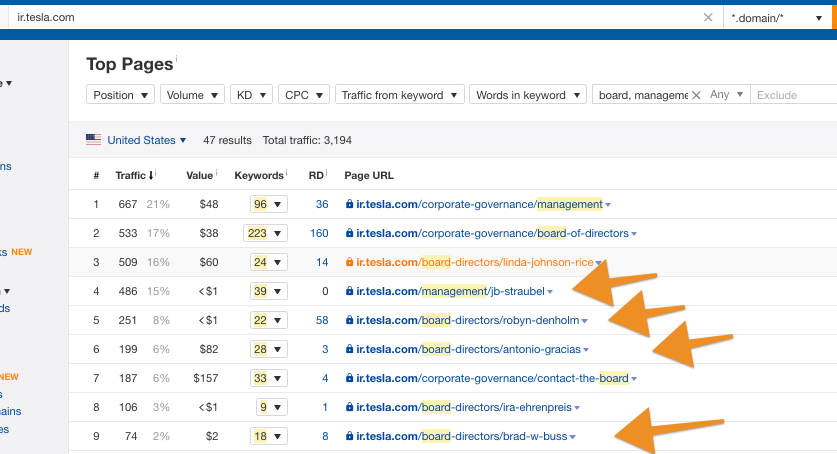Image resolution: width=837 pixels, height=454 pixels.
Task: Open the Volume filter dropdown
Action: tap(192, 95)
